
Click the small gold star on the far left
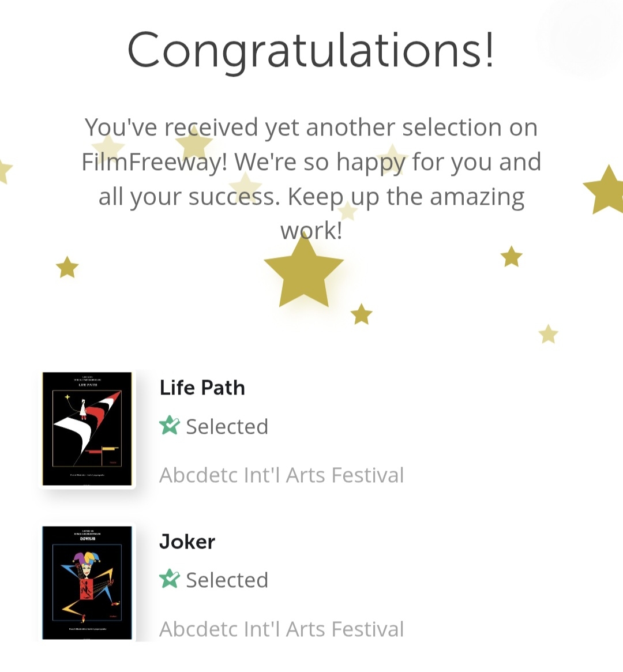(67, 267)
